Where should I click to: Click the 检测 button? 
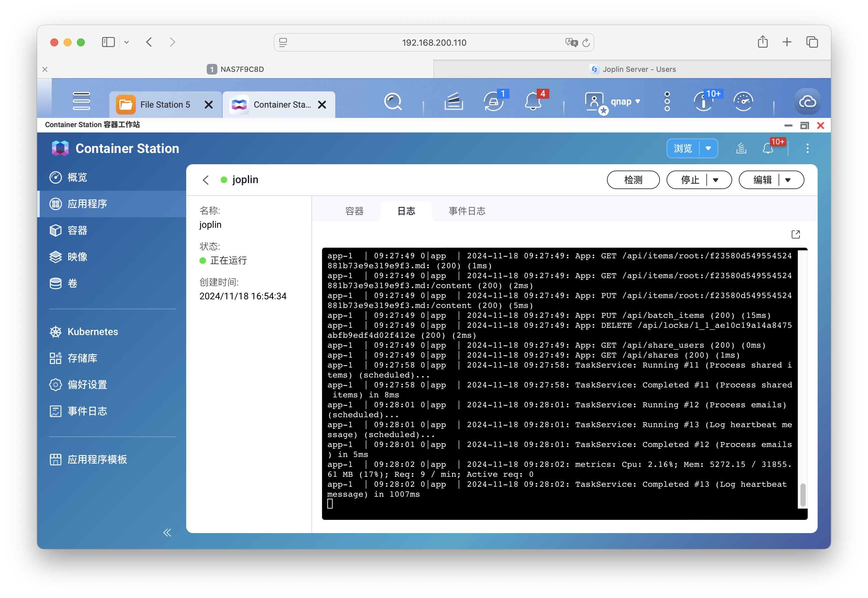click(633, 180)
